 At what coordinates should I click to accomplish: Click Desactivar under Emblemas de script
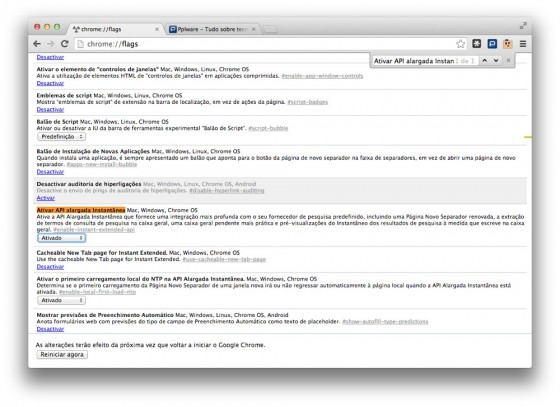click(x=50, y=110)
